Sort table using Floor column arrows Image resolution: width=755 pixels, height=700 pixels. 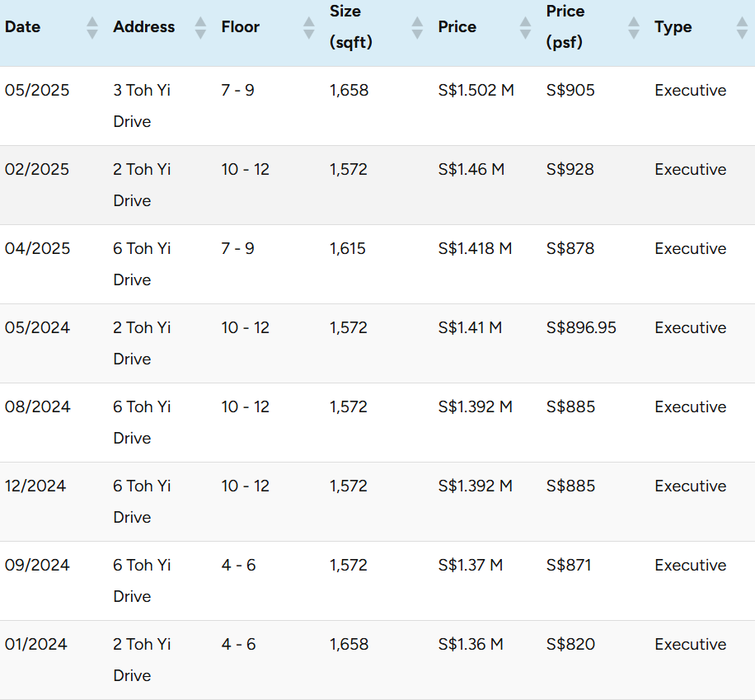point(309,27)
